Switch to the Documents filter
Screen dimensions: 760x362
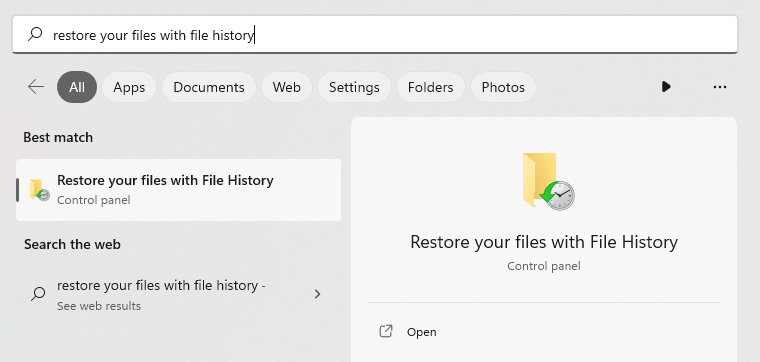coord(209,87)
